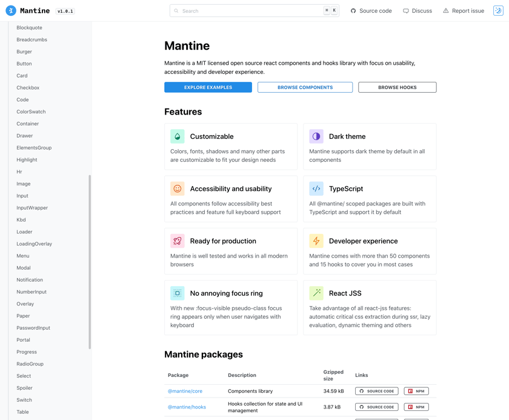The height and width of the screenshot is (420, 509).
Task: Open the Source code GitHub link
Action: point(371,11)
